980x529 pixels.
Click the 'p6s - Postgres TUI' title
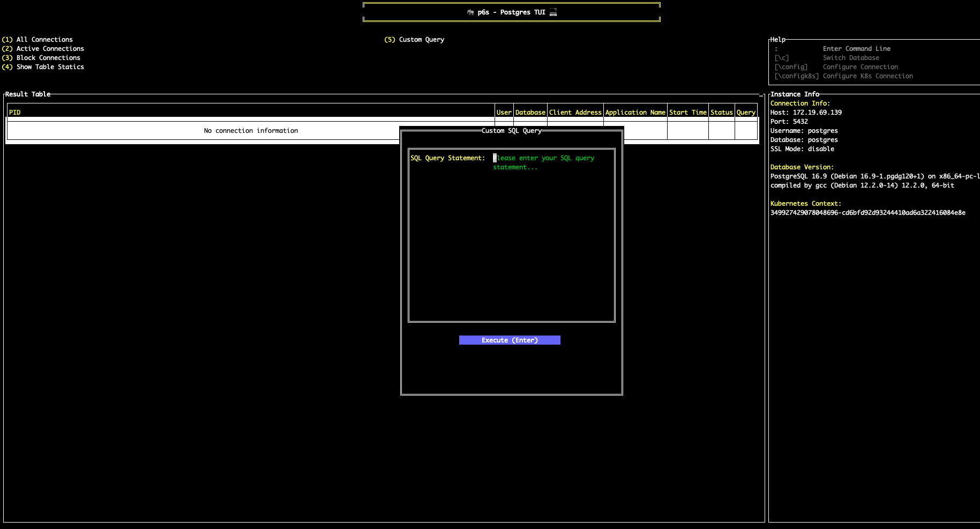click(512, 12)
